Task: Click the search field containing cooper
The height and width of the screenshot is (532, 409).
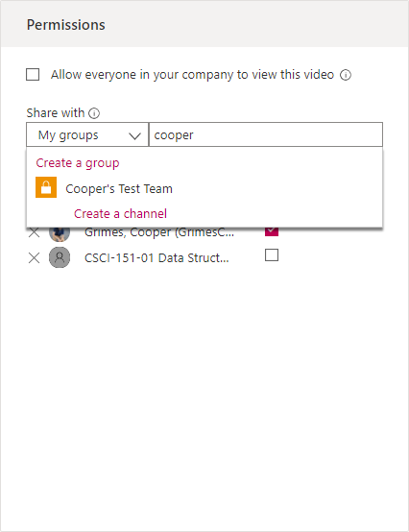Action: click(x=266, y=134)
